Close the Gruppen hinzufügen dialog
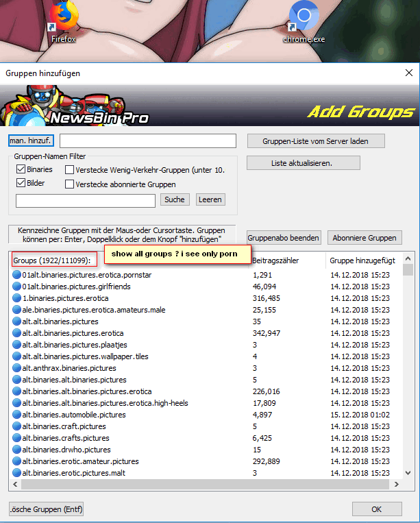This screenshot has height=523, width=420. click(409, 73)
